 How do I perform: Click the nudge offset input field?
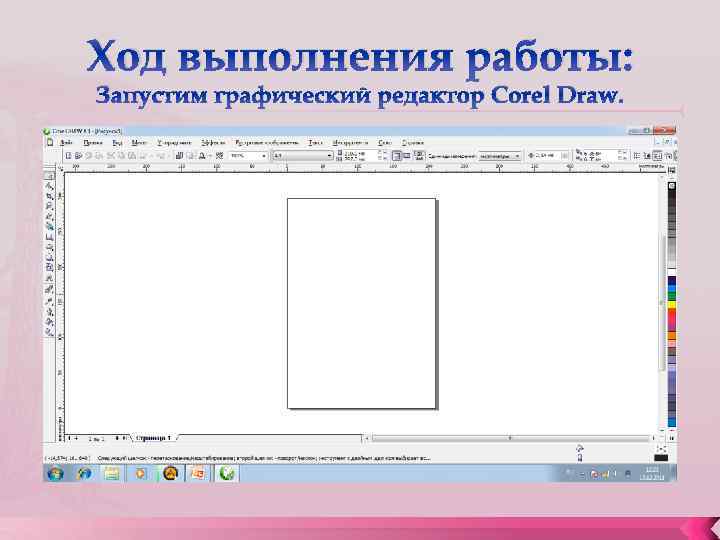click(549, 156)
